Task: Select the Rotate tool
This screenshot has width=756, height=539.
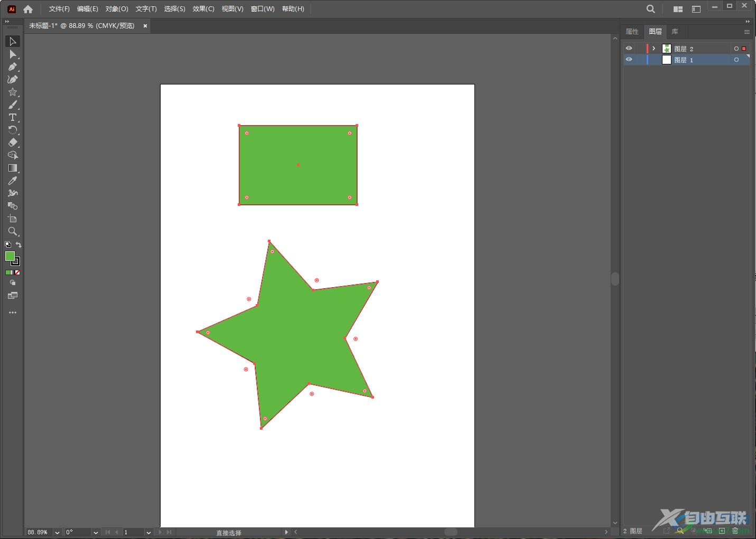Action: [x=13, y=130]
